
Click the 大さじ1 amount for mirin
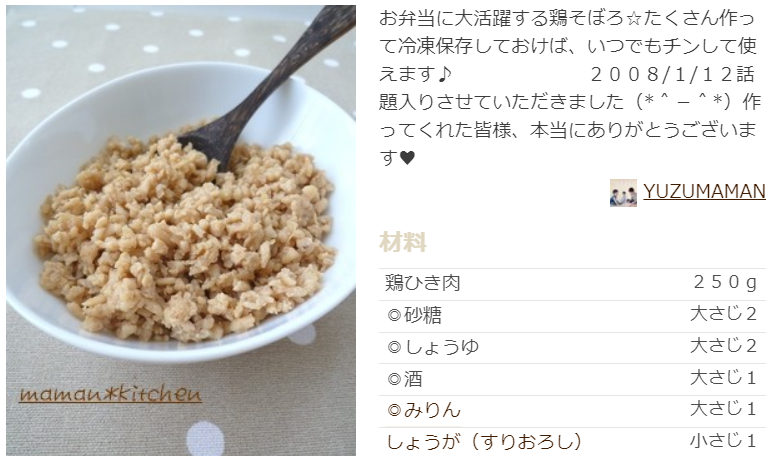pos(723,409)
